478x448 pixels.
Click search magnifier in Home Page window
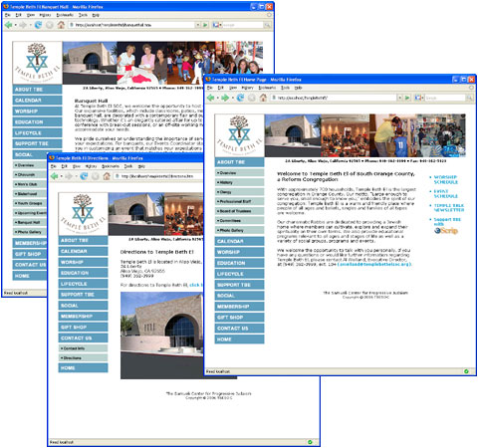pyautogui.click(x=469, y=98)
